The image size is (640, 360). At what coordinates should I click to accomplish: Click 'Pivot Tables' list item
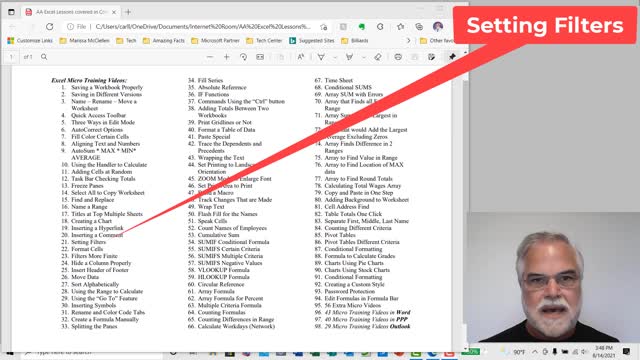340,235
